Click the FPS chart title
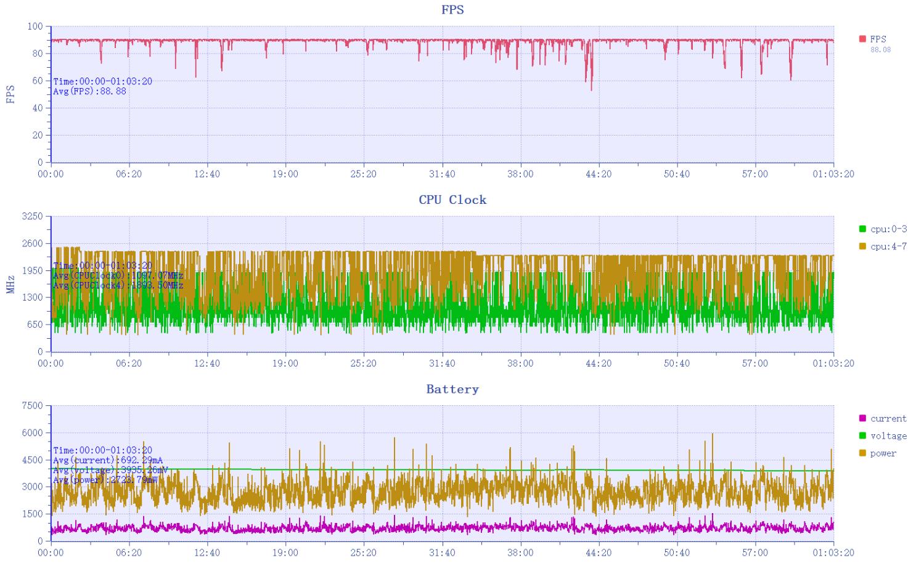 point(452,10)
